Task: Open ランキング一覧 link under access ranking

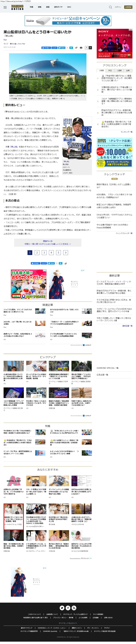Action: 126,132
